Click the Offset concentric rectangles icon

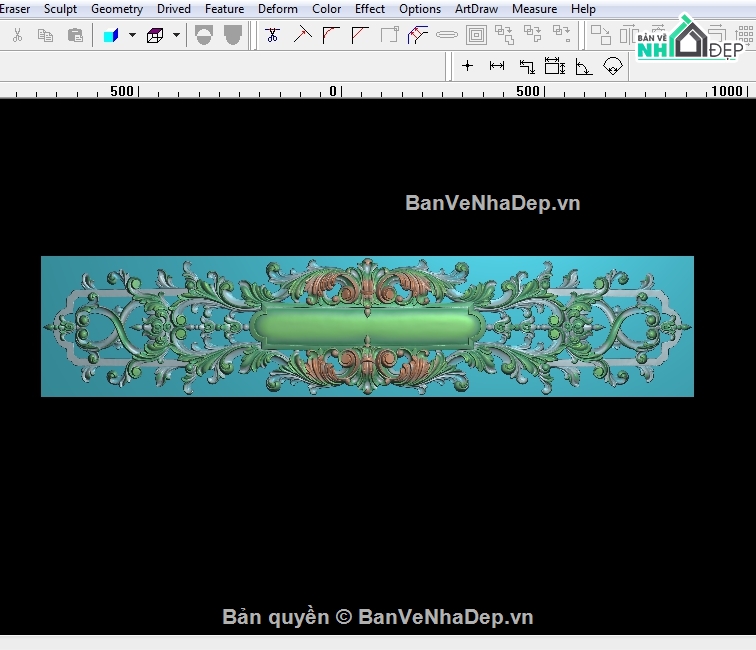[x=476, y=35]
